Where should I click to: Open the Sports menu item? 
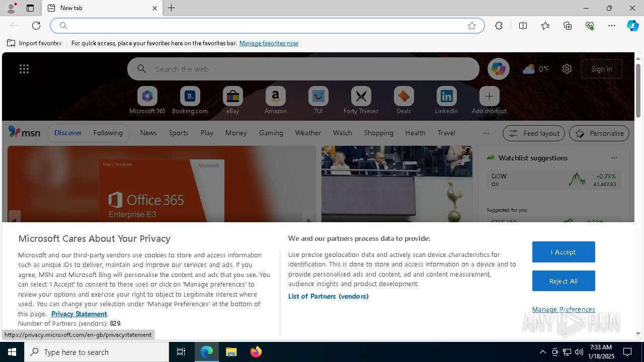179,133
